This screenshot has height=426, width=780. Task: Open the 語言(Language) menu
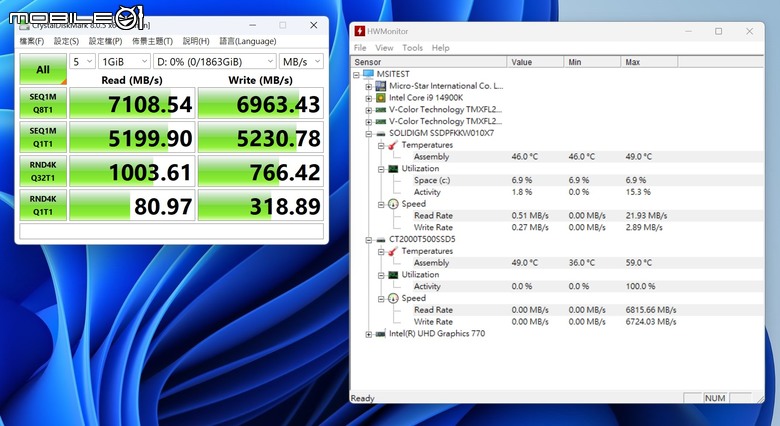pyautogui.click(x=248, y=41)
